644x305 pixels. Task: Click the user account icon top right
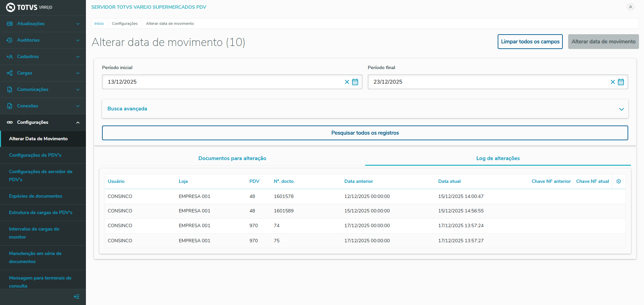(630, 7)
